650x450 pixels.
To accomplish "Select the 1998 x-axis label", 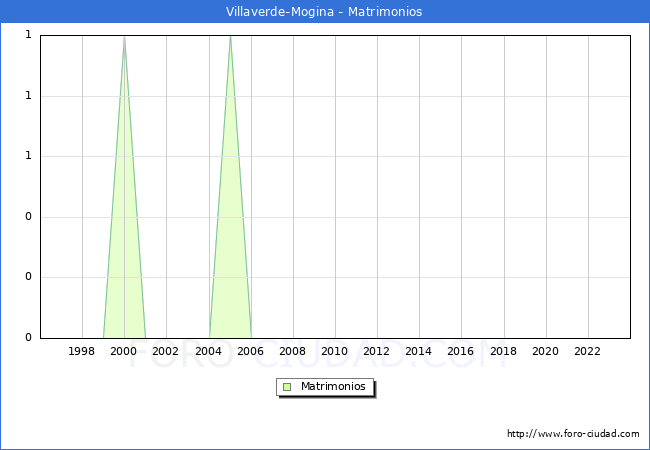I will (82, 351).
